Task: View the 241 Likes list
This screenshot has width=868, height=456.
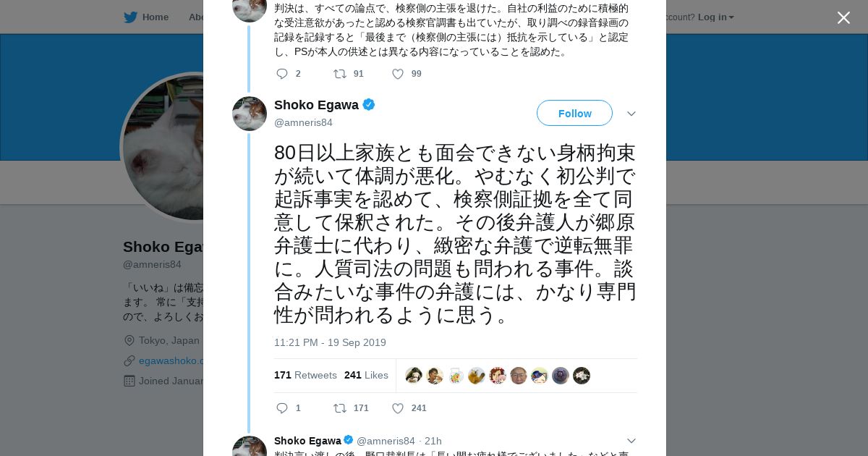Action: (366, 375)
